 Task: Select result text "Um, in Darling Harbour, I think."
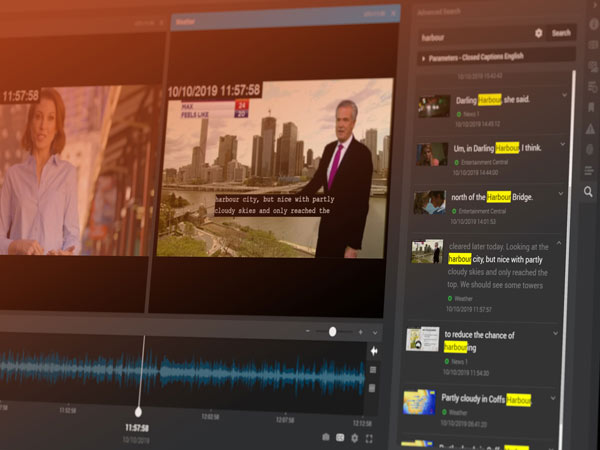(x=497, y=148)
